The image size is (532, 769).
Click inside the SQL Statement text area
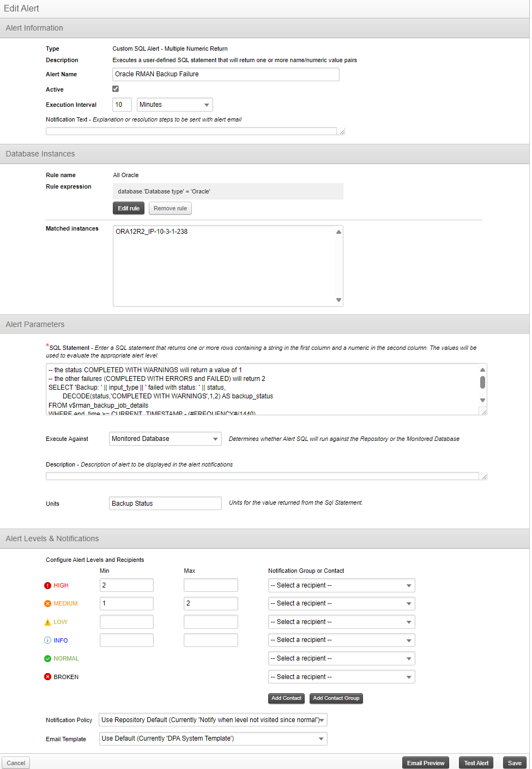(x=262, y=389)
